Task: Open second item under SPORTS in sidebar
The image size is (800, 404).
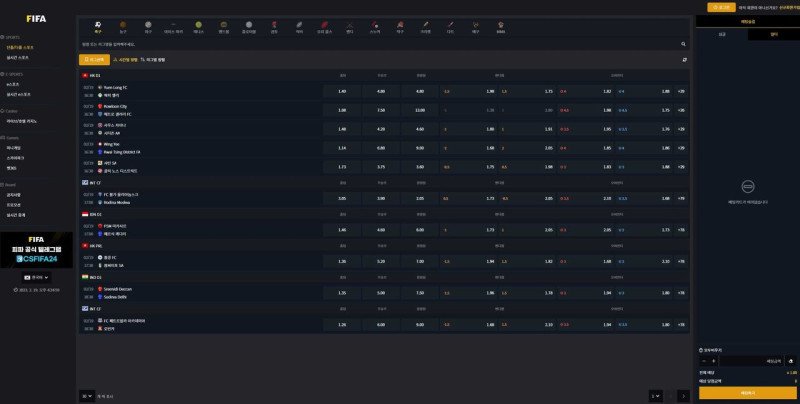Action: (17, 58)
